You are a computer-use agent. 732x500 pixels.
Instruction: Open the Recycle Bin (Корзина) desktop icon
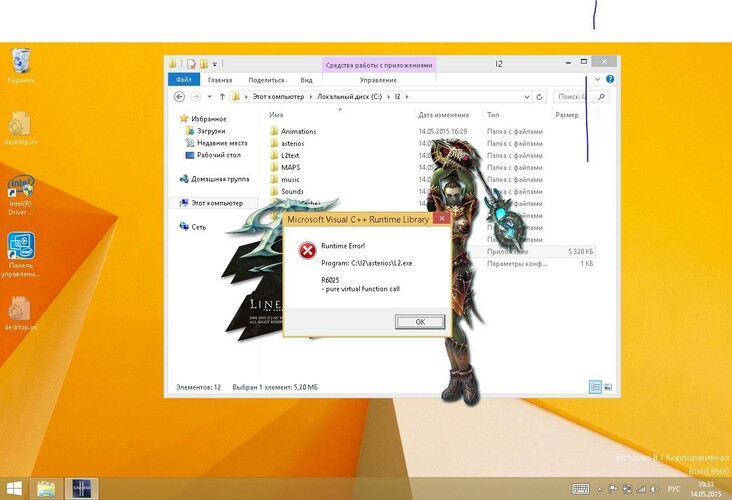click(21, 65)
